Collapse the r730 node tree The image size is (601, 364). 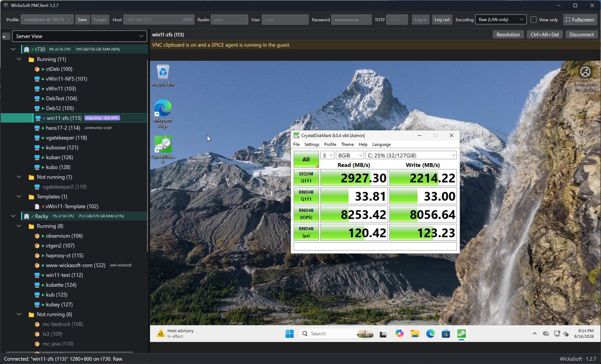click(x=13, y=49)
